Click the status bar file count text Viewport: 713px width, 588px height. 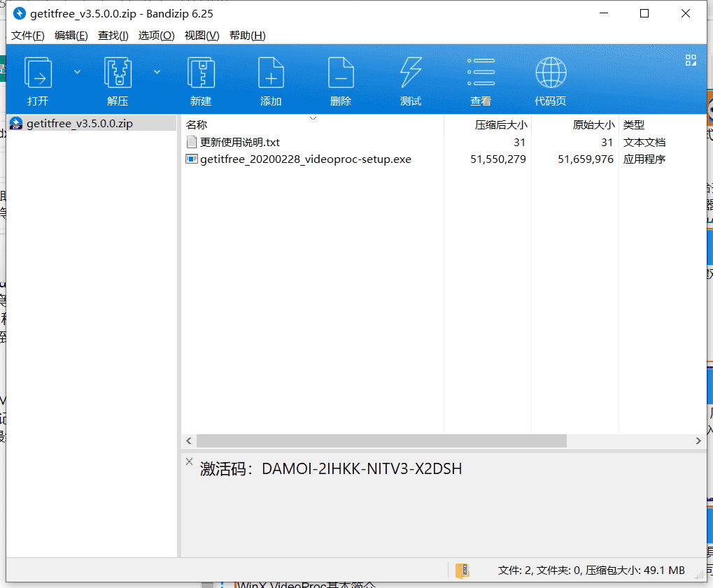[x=591, y=571]
